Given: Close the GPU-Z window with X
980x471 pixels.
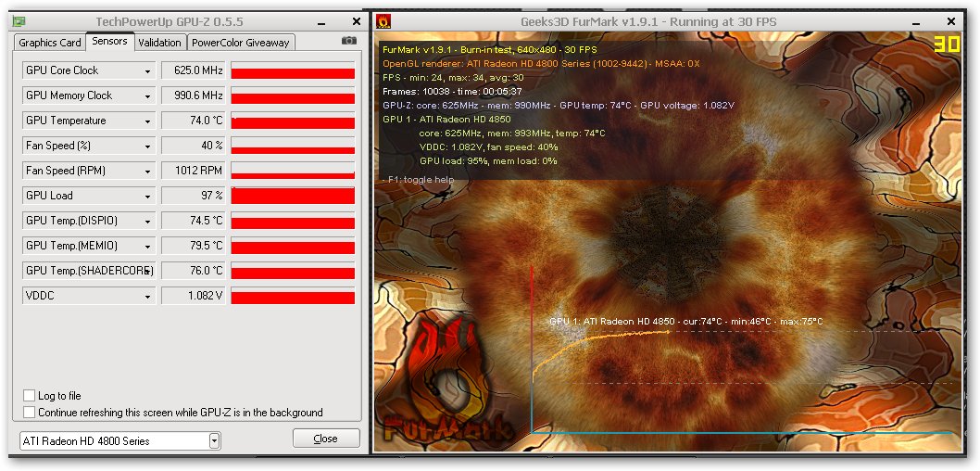Looking at the screenshot, I should coord(357,21).
